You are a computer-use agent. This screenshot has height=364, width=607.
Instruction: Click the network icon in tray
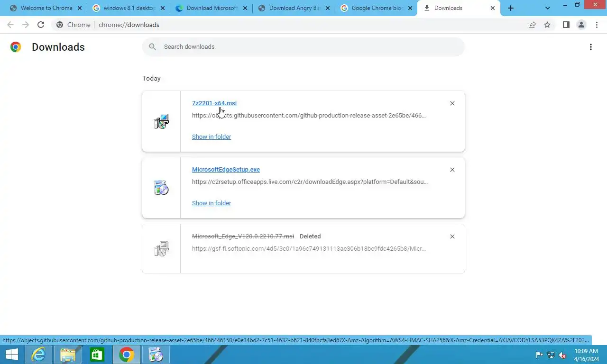click(551, 355)
